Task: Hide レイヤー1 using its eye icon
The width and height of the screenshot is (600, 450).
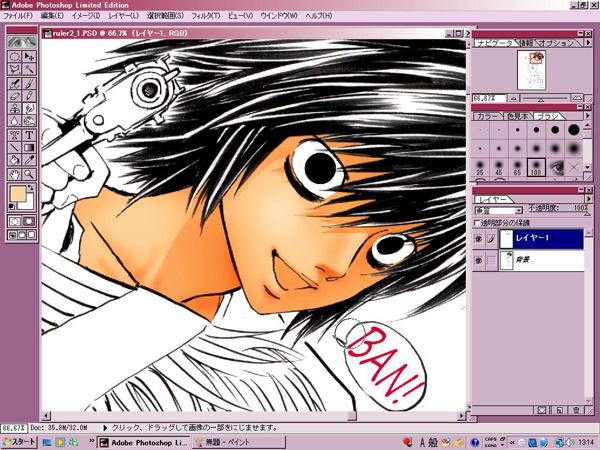Action: tap(478, 239)
